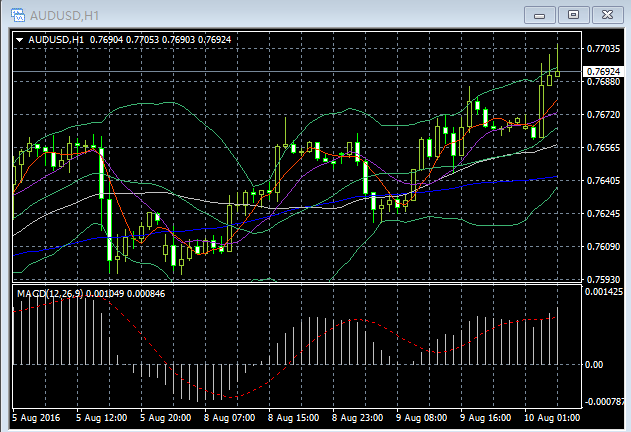This screenshot has height=432, width=631.
Task: Click price scale value 0.76565
Action: (603, 148)
